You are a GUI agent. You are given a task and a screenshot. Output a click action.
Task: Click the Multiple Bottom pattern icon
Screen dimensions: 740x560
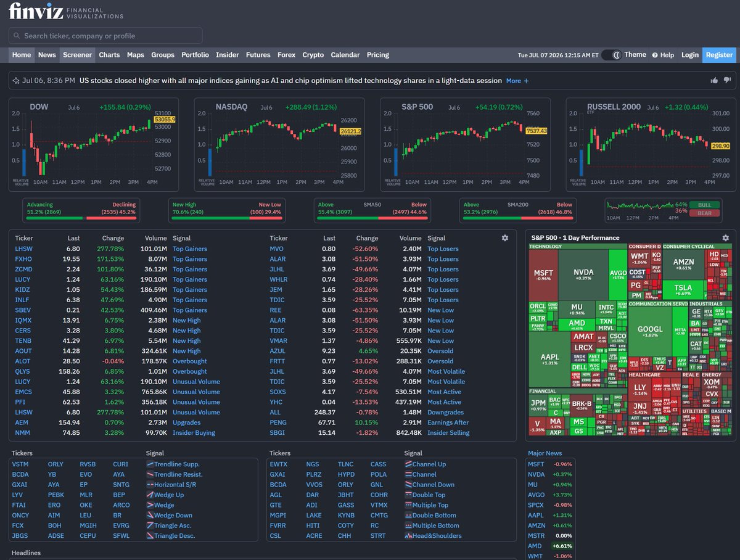[x=408, y=525]
